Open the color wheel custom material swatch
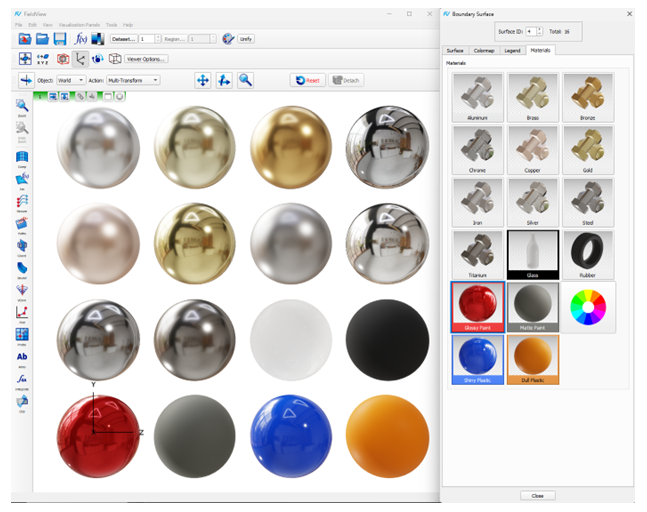Screen dimensions: 647x512 tap(588, 306)
